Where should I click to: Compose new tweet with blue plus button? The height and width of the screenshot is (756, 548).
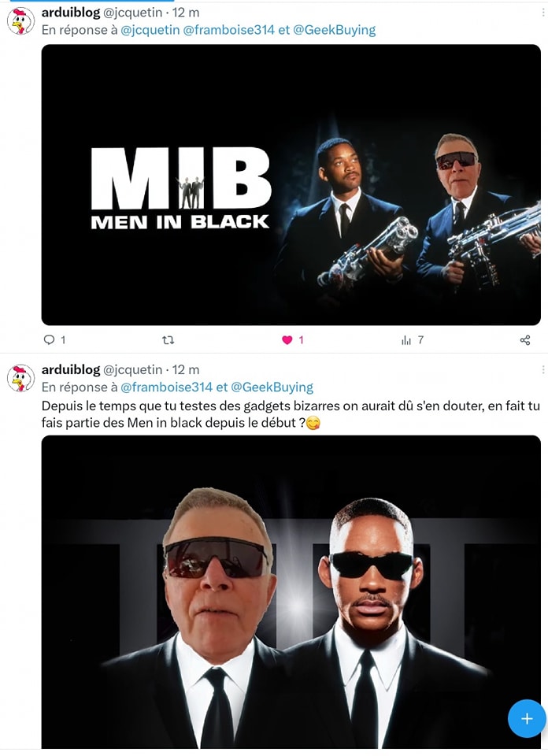coord(527,718)
